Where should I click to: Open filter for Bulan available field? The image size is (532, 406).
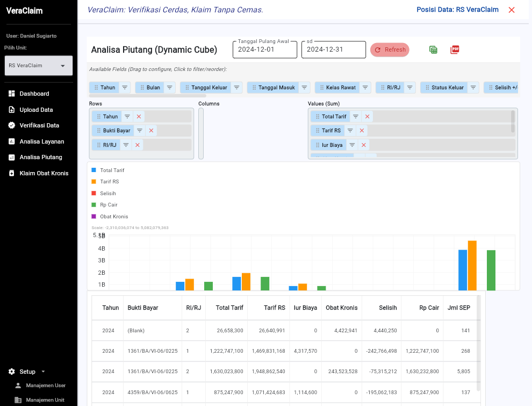[x=170, y=88]
